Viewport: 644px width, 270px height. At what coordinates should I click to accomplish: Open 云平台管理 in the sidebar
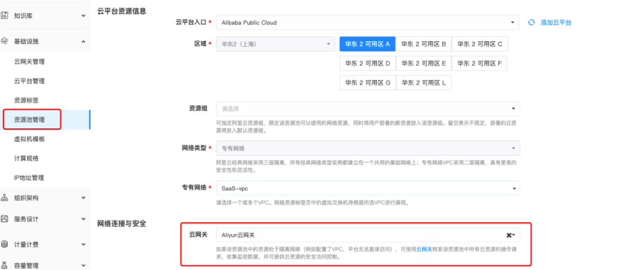click(29, 81)
